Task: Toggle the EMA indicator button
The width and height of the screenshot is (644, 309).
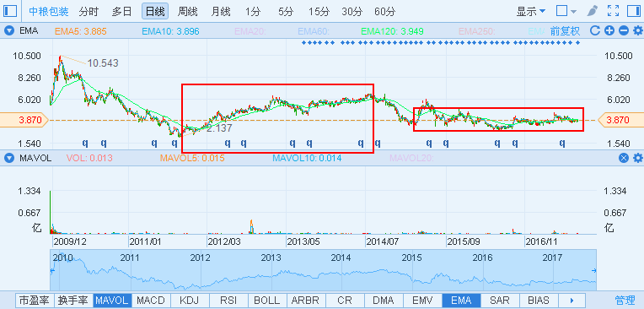Action: click(461, 301)
